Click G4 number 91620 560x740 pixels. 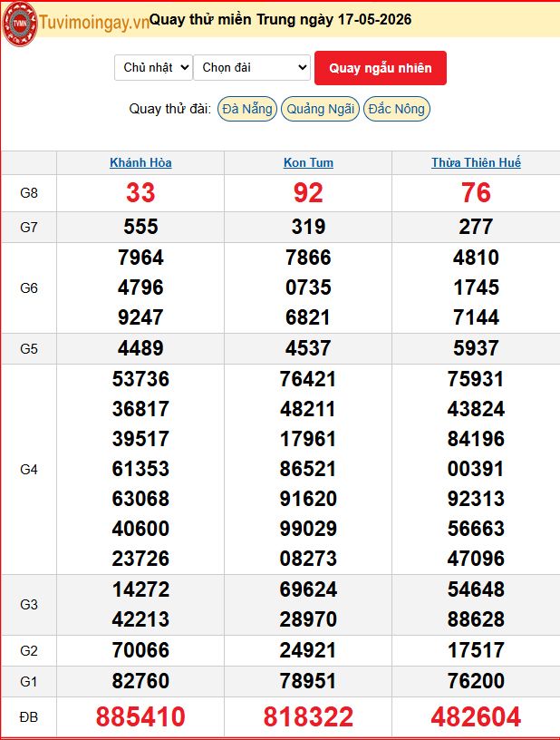[x=308, y=499]
